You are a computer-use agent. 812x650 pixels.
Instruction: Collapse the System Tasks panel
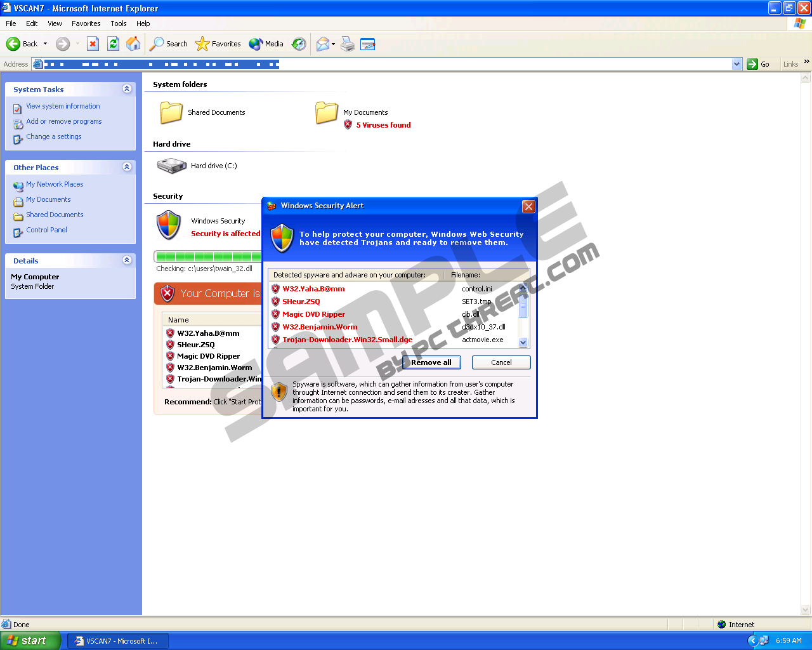coord(127,89)
